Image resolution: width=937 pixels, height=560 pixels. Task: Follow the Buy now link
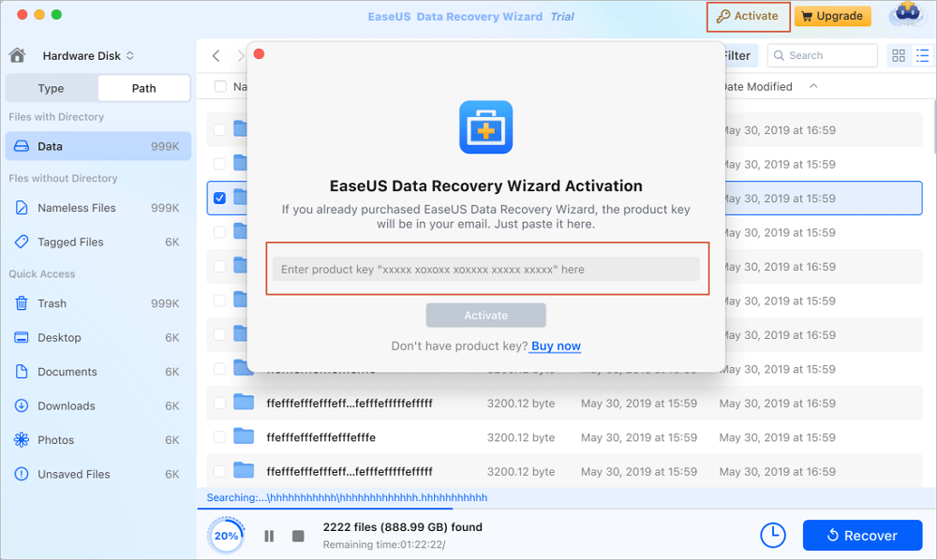[556, 346]
